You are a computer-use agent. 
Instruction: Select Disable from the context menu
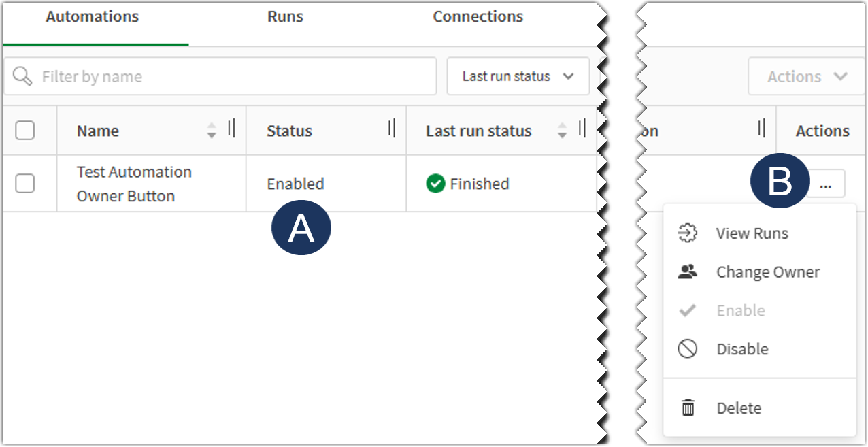tap(741, 348)
